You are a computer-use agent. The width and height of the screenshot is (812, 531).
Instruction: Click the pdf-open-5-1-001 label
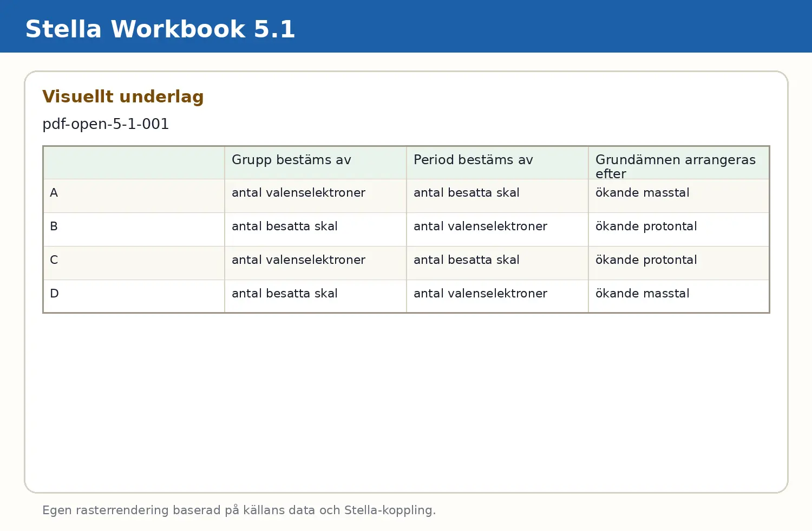click(106, 124)
